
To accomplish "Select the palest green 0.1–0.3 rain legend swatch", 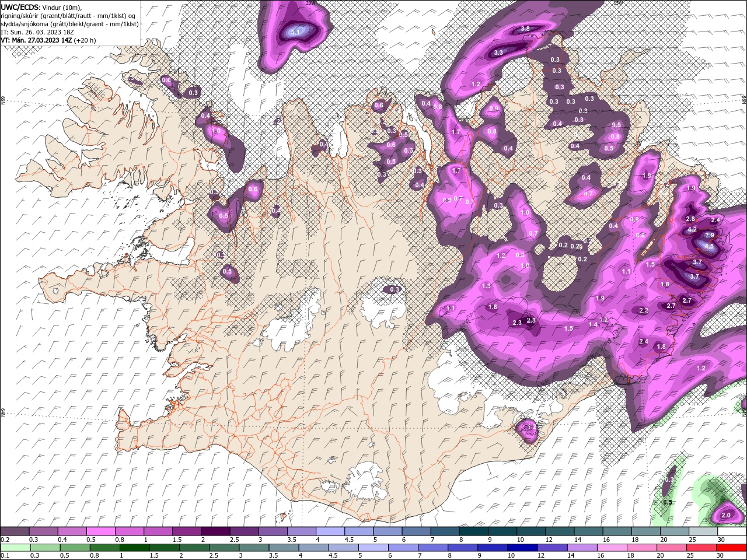I will [x=15, y=547].
